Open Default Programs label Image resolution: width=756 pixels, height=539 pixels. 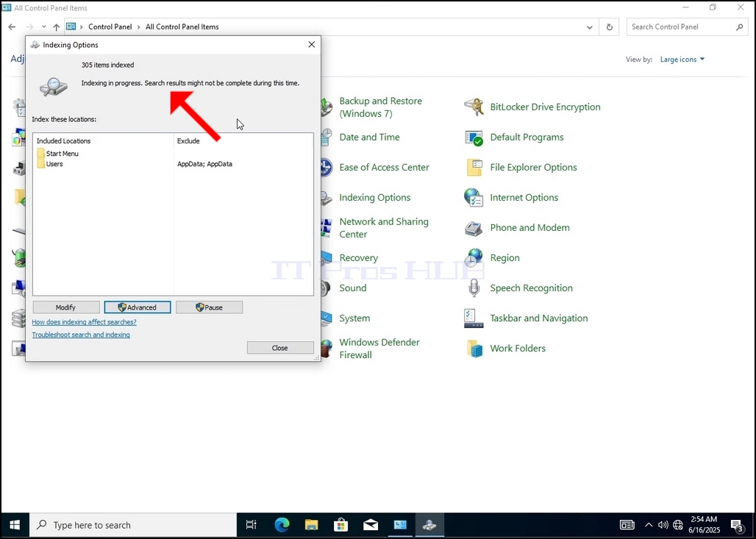(x=527, y=137)
